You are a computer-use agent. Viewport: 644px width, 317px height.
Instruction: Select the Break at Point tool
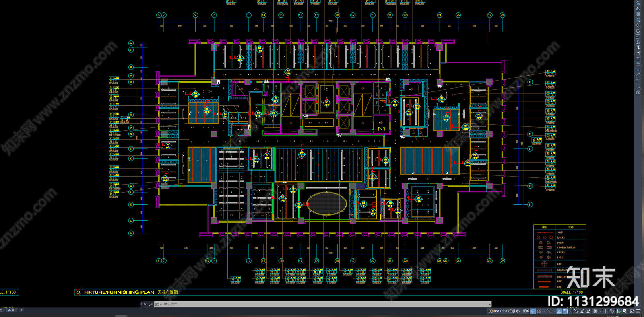pyautogui.click(x=638, y=59)
